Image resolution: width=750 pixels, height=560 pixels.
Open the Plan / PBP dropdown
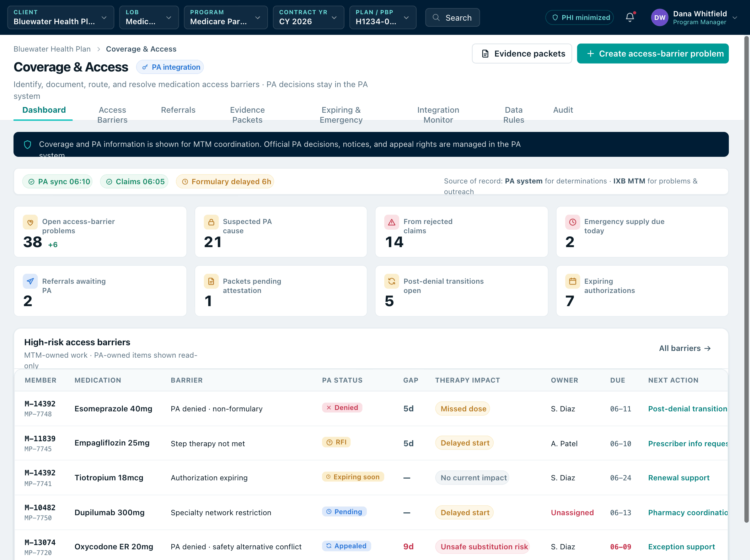pyautogui.click(x=383, y=17)
